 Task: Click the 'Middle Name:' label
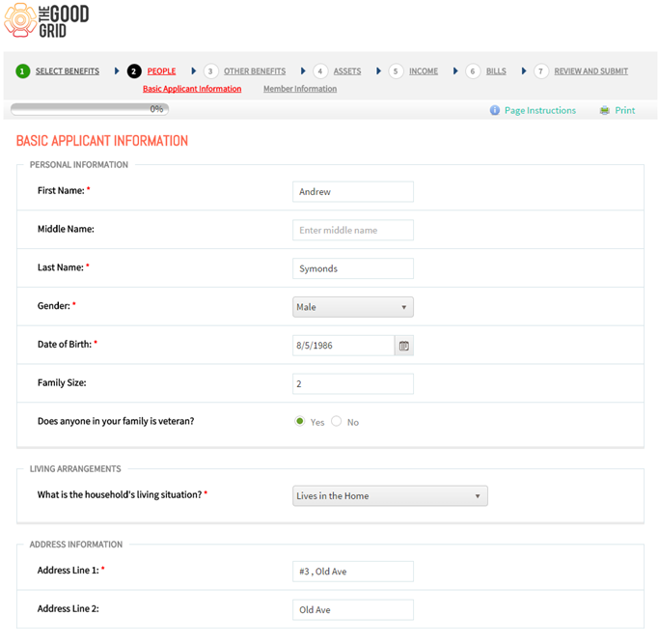(66, 229)
